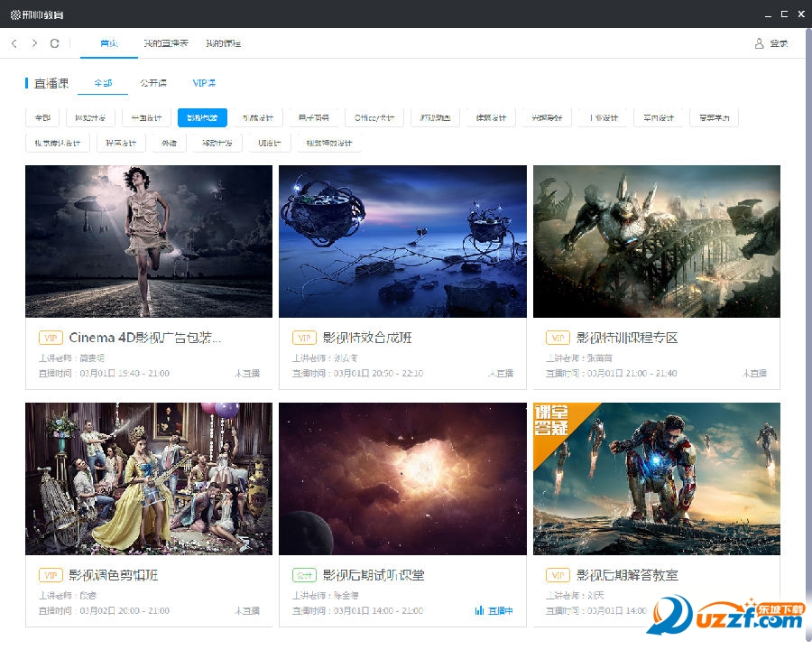Viewport: 812px width, 650px height.
Task: Filter by 室内设计 category tag
Action: (x=659, y=117)
